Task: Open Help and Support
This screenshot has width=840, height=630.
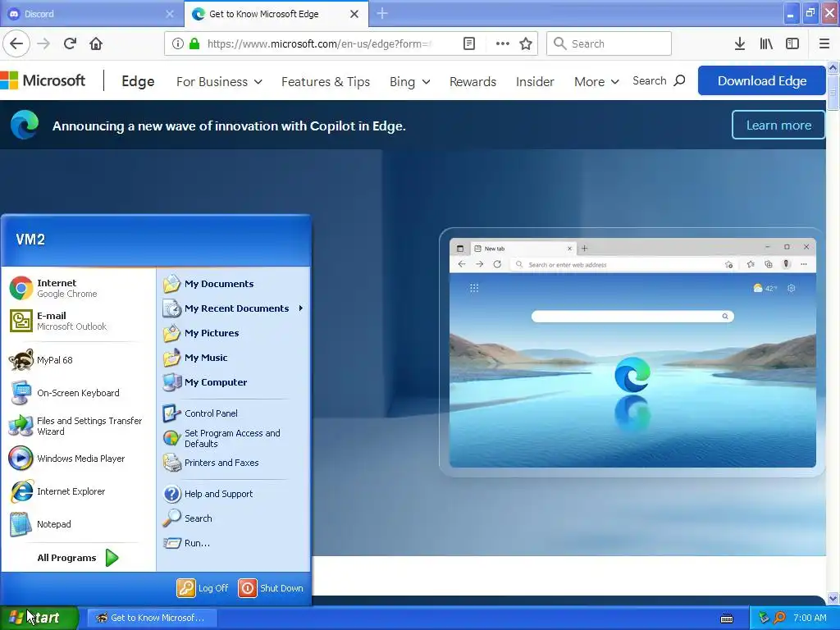Action: [x=233, y=494]
